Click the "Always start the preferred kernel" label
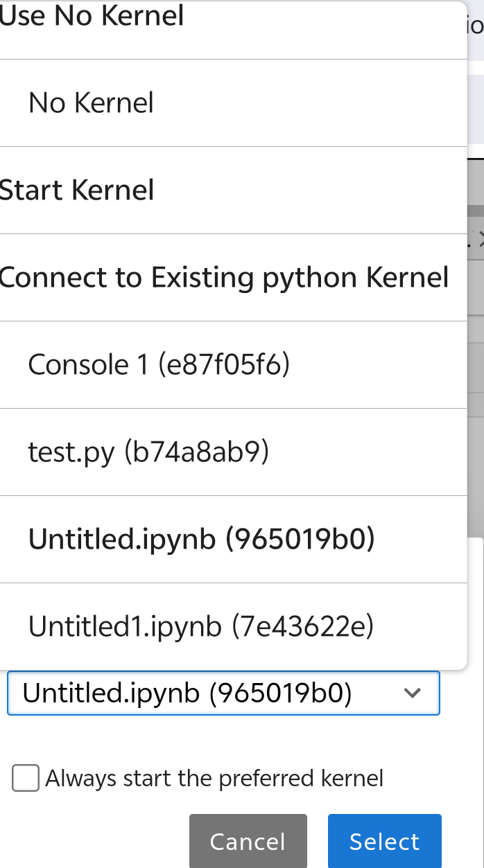This screenshot has width=484, height=868. (214, 778)
